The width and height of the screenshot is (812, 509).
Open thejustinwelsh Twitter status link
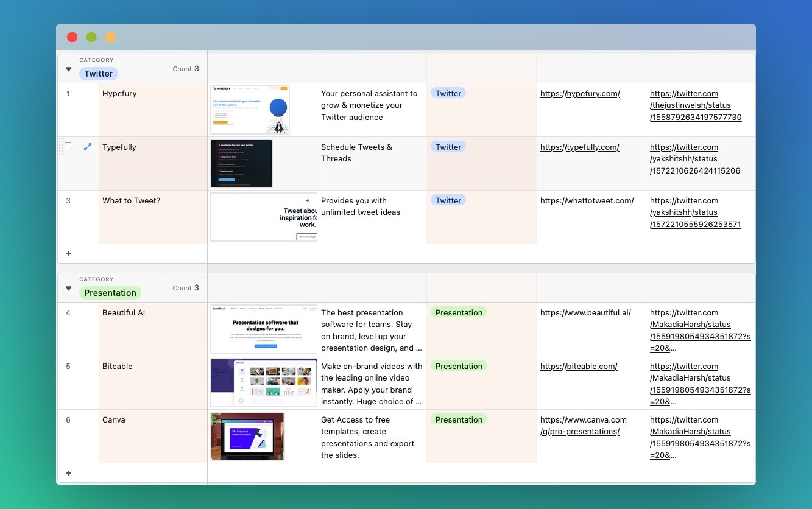[696, 105]
